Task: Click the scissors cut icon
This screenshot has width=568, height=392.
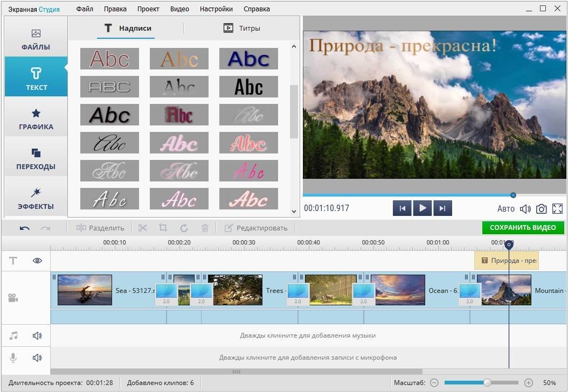Action: point(142,228)
